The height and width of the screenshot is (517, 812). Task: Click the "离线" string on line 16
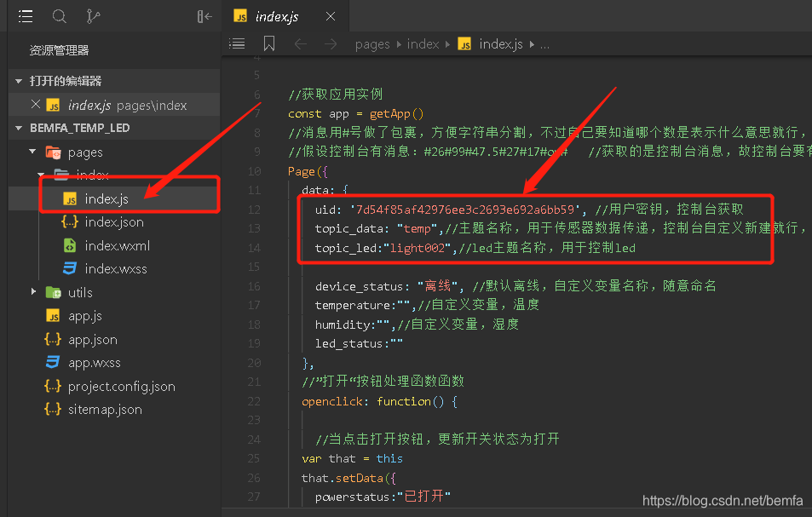[438, 285]
